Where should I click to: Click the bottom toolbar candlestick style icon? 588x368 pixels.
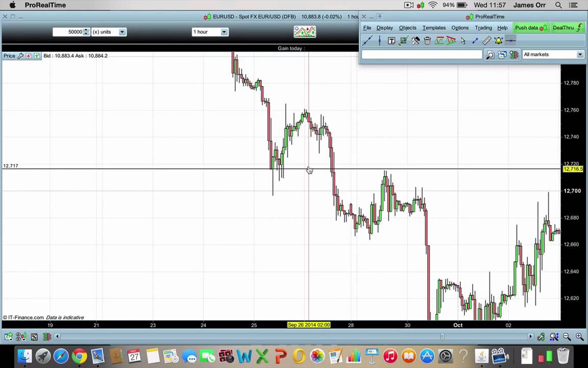21,337
